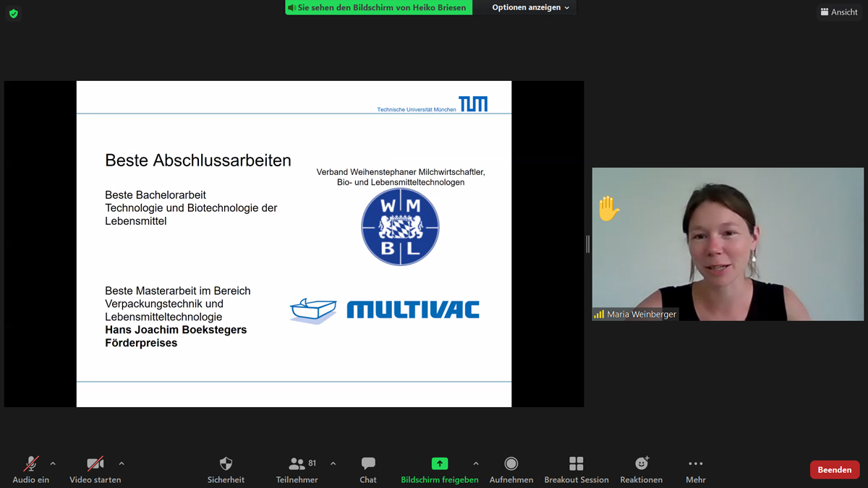Screen dimensions: 868x488
Task: Open the Chat panel
Action: click(x=368, y=469)
